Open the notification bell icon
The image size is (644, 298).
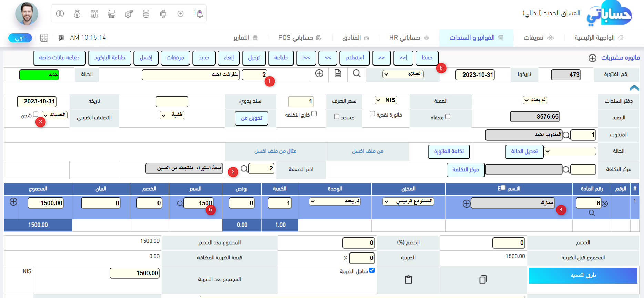point(199,14)
